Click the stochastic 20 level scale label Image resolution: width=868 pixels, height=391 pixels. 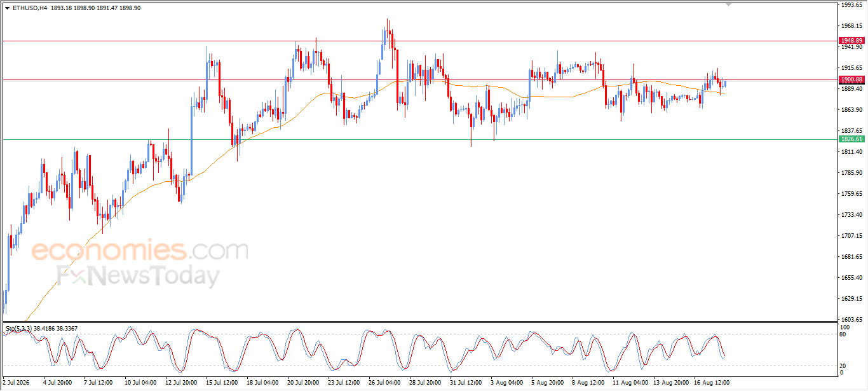(843, 366)
